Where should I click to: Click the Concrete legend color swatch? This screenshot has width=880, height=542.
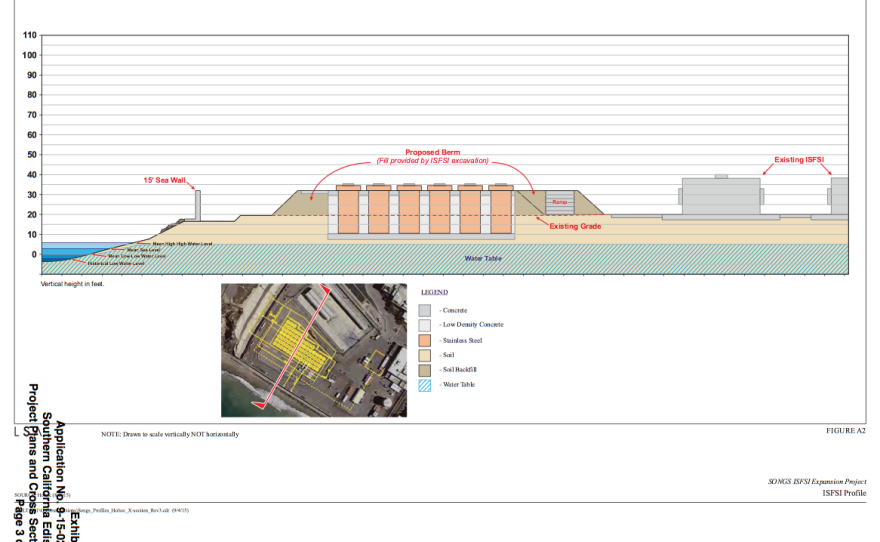point(425,310)
